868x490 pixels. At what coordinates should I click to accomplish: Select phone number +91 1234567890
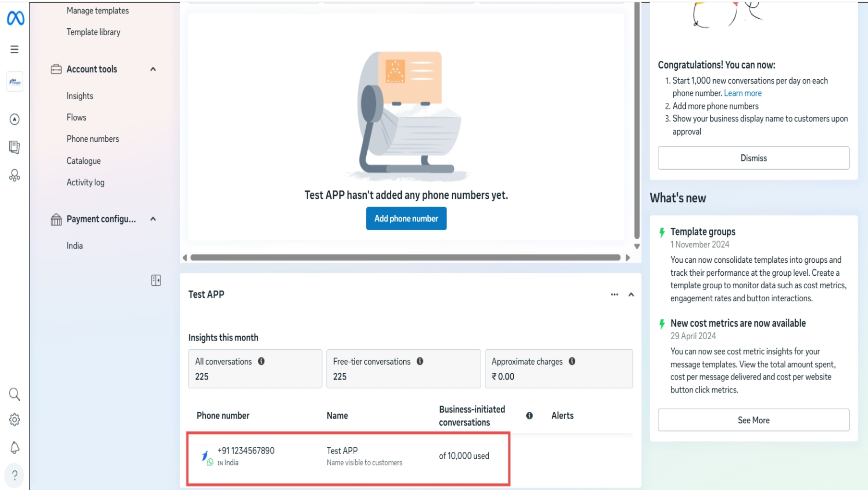[x=246, y=451]
